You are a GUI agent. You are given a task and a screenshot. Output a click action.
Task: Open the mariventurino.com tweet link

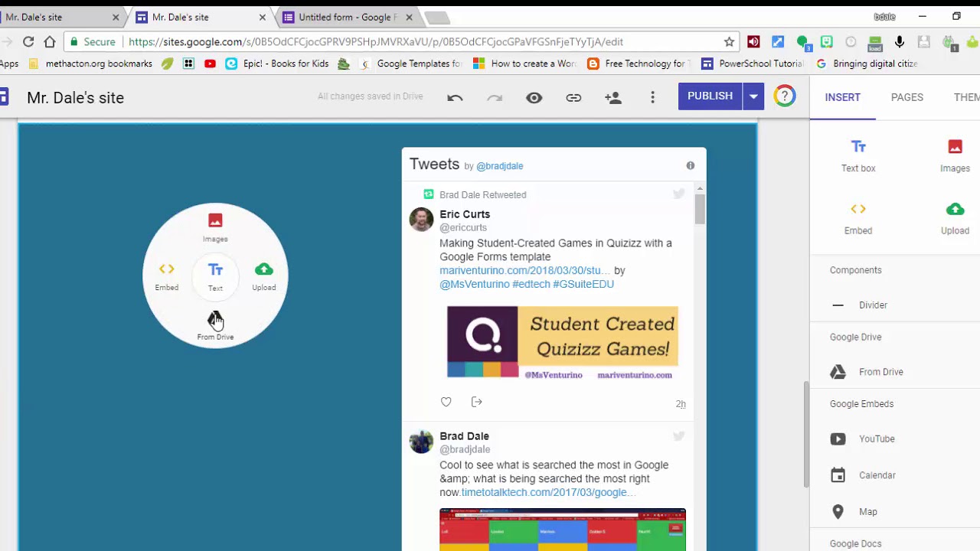(524, 270)
